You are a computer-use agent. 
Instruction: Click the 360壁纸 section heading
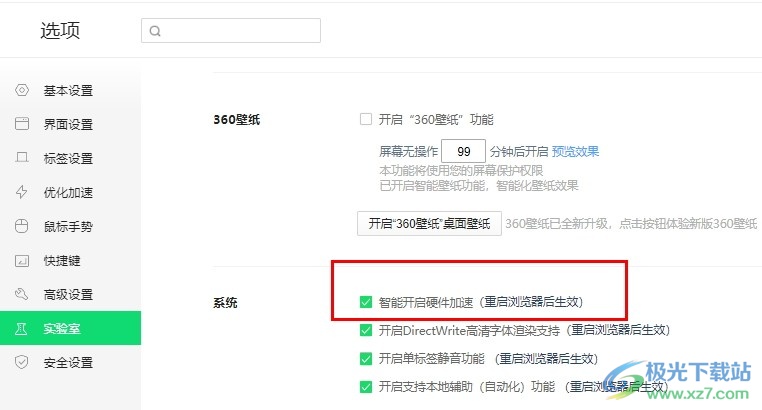[x=237, y=120]
